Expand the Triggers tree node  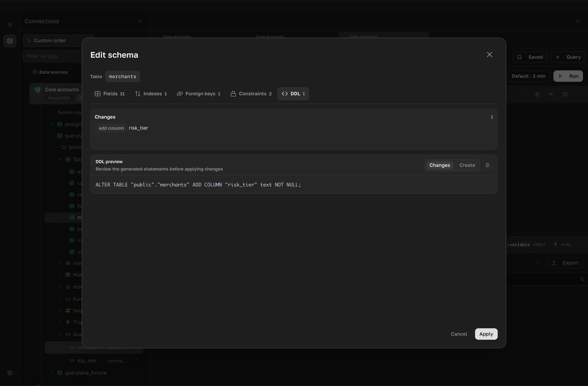(x=60, y=322)
